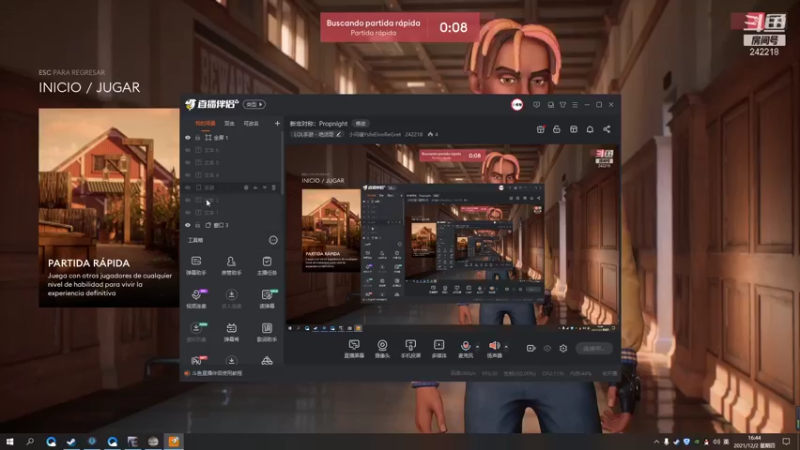Select the 文本 2 layer row
Screen dimensions: 800x450
(x=233, y=200)
